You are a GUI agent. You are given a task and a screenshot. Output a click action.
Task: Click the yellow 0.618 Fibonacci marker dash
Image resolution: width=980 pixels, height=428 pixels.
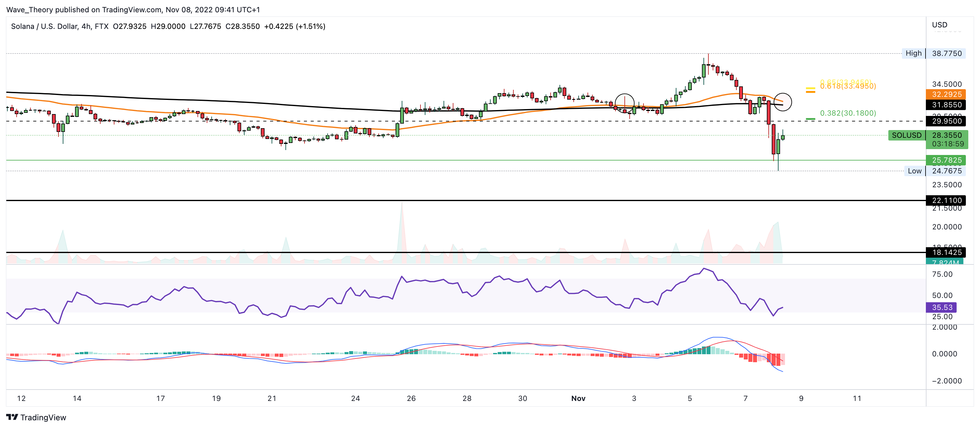click(x=810, y=89)
